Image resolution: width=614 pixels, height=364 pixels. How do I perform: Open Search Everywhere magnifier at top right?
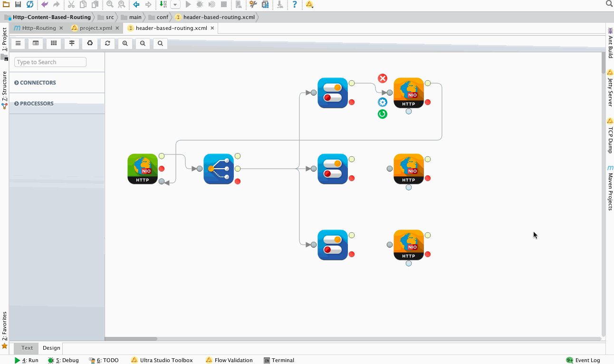[x=609, y=4]
